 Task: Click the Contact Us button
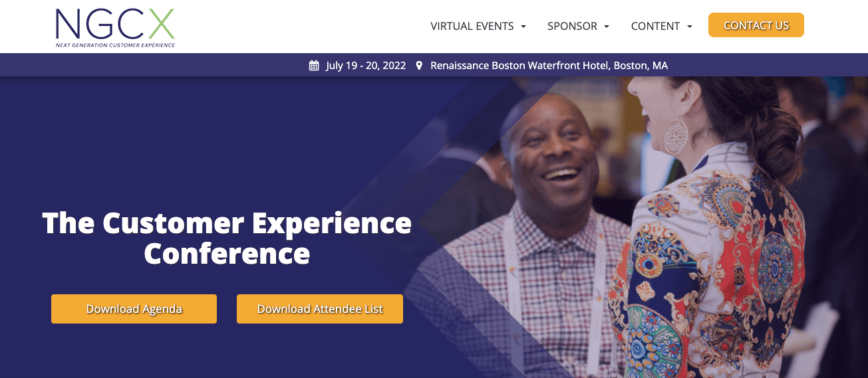tap(756, 25)
